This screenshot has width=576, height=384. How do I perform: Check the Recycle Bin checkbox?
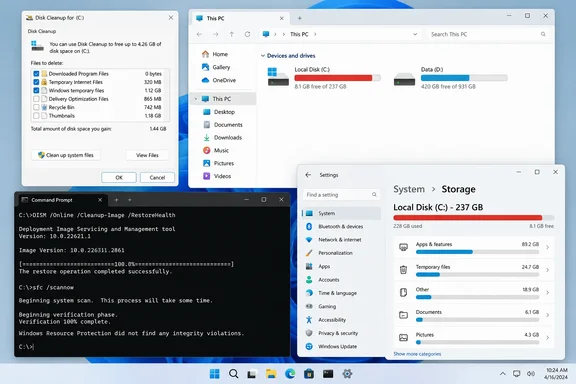click(36, 107)
